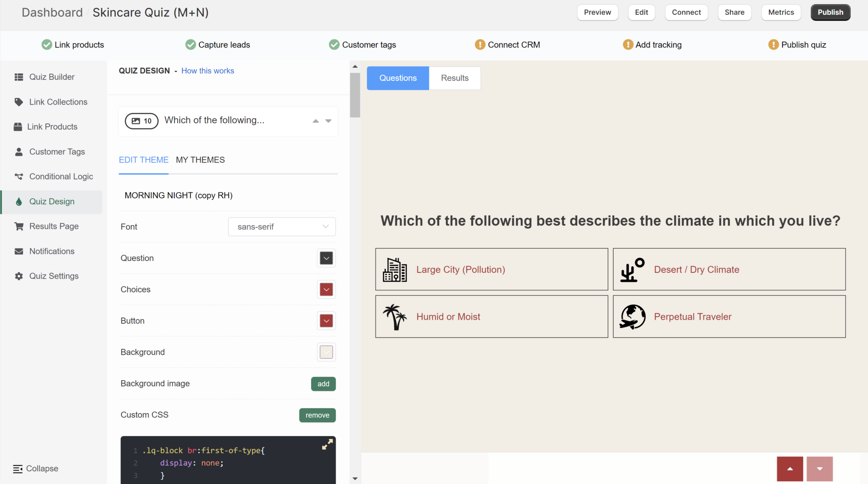Open Conditional Logic settings
The width and height of the screenshot is (868, 484).
[61, 176]
